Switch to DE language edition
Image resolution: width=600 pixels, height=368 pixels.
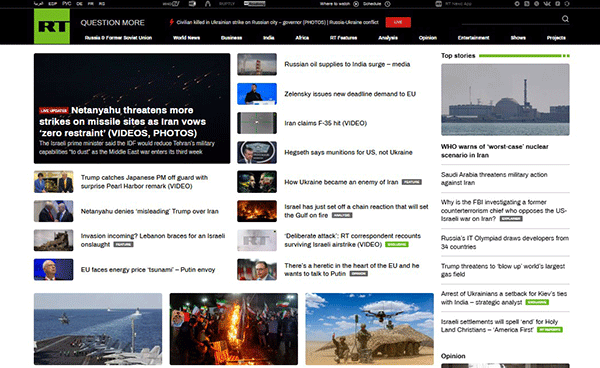coord(79,4)
